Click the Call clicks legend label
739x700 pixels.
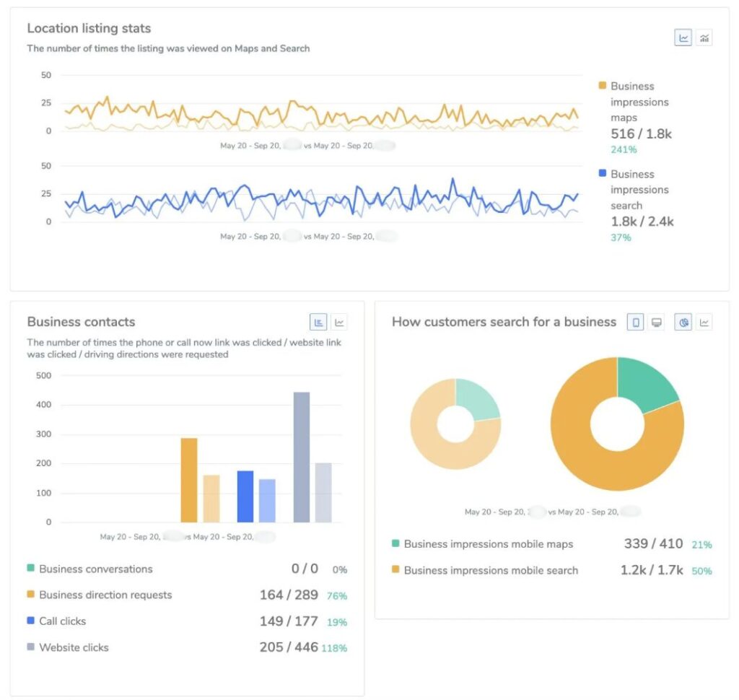[62, 621]
